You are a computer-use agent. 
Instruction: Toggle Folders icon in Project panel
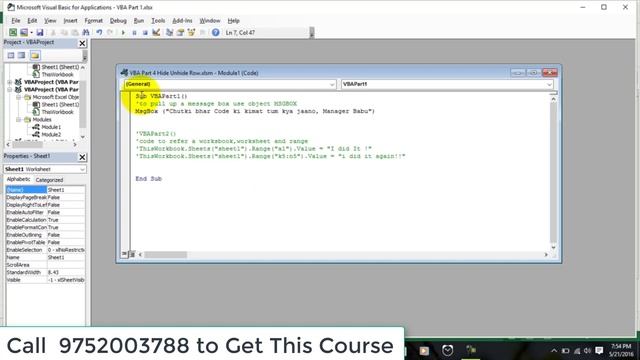(x=35, y=55)
